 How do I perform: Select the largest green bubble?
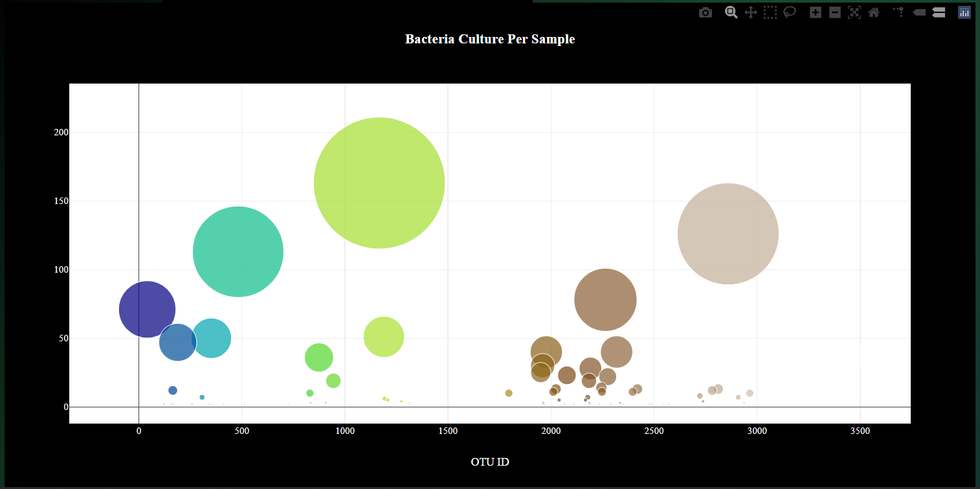(379, 183)
